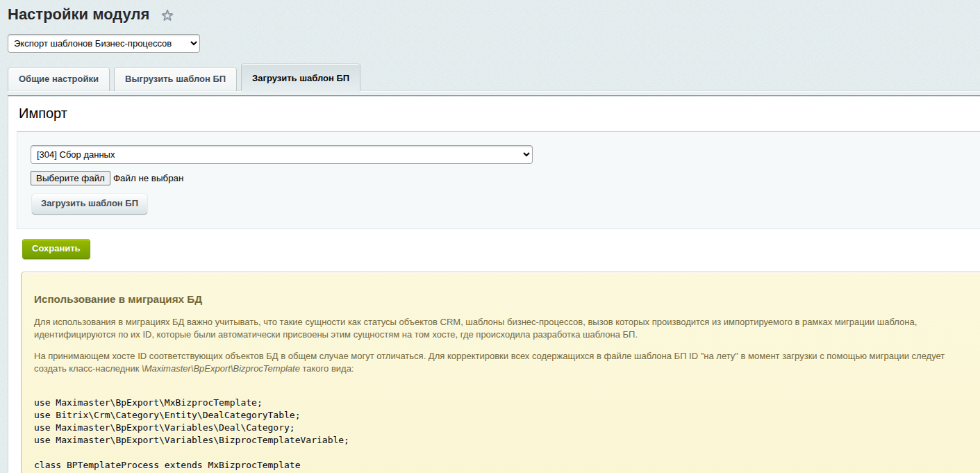Click Загрузить шаблон БП upload button
This screenshot has height=473, width=980.
[x=90, y=204]
